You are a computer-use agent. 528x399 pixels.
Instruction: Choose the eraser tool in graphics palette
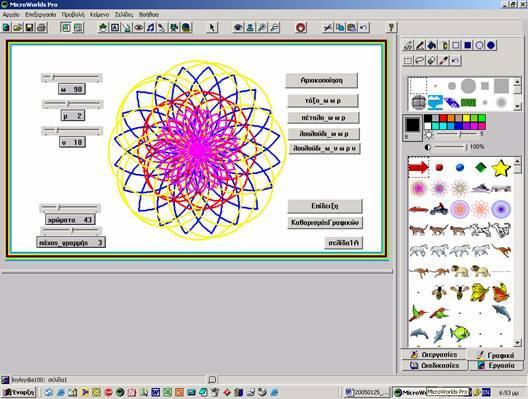click(432, 61)
